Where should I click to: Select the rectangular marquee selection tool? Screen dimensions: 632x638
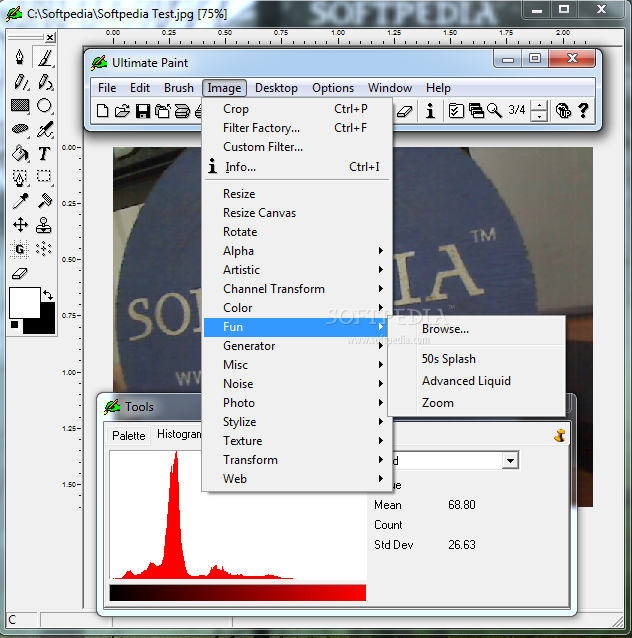coord(44,177)
